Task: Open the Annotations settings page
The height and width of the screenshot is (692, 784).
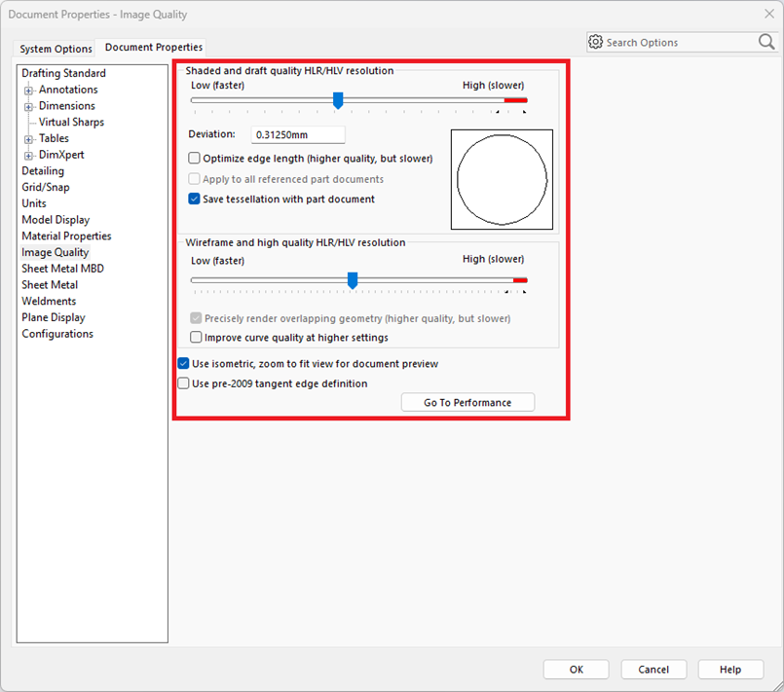Action: pyautogui.click(x=68, y=90)
